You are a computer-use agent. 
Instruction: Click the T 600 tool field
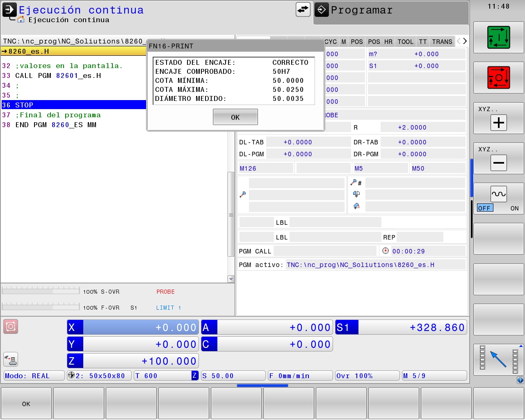pyautogui.click(x=166, y=376)
